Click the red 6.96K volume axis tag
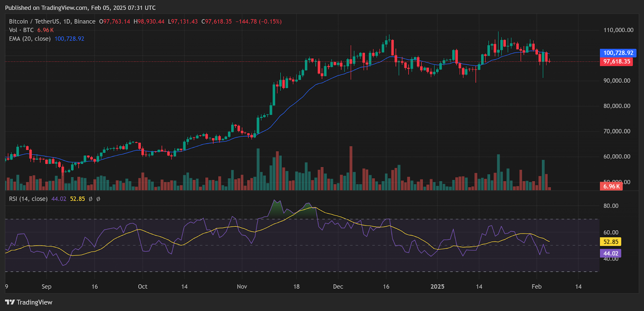Image resolution: width=644 pixels, height=311 pixels. 611,186
